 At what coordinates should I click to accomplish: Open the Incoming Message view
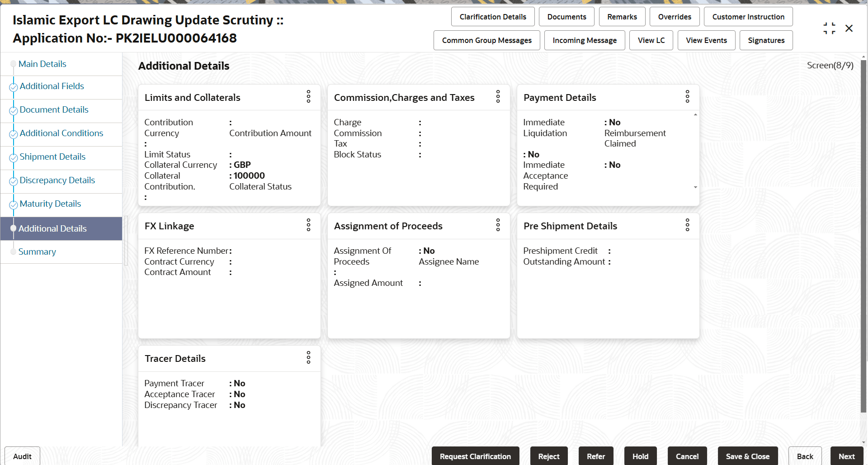pyautogui.click(x=584, y=40)
